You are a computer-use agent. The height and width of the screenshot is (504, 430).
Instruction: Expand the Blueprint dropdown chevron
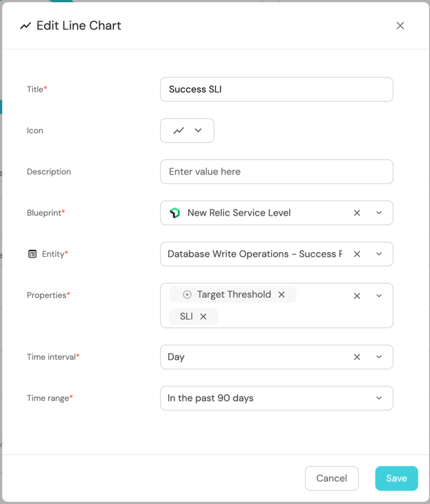tap(379, 213)
